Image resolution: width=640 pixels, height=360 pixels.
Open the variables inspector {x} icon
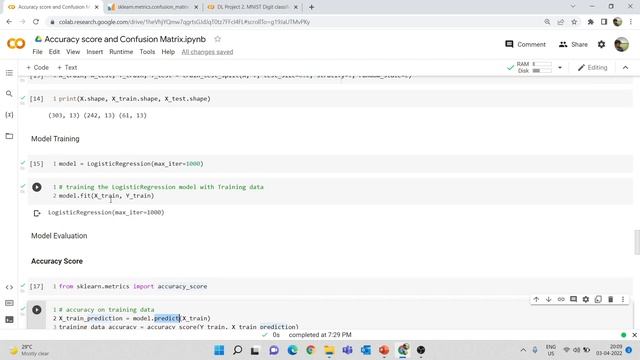tap(9, 115)
